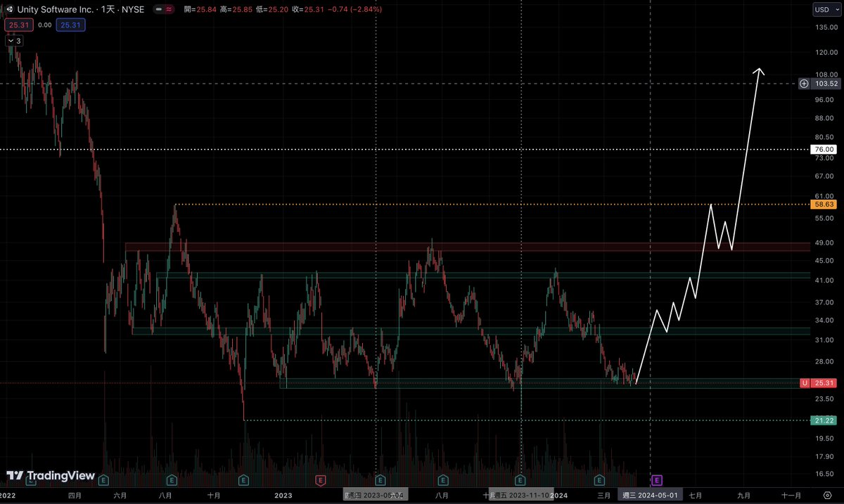Click the 高=25.85 high value
This screenshot has width=844, height=504.
click(x=238, y=10)
